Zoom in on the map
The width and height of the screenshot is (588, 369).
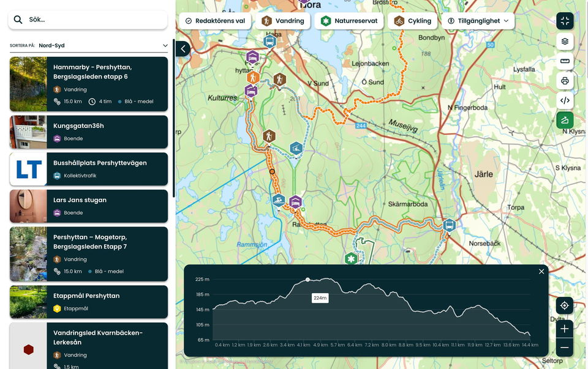(x=564, y=329)
